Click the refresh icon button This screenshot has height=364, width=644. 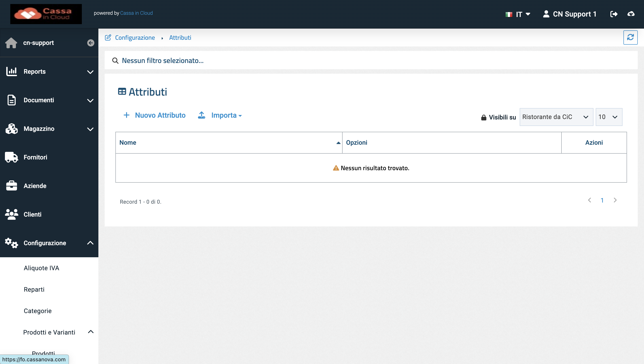630,38
